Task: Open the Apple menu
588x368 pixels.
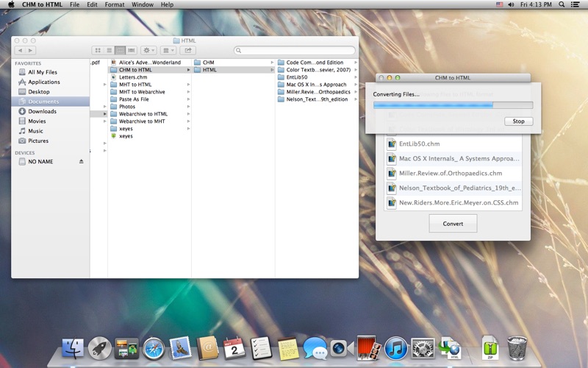Action: click(x=11, y=4)
